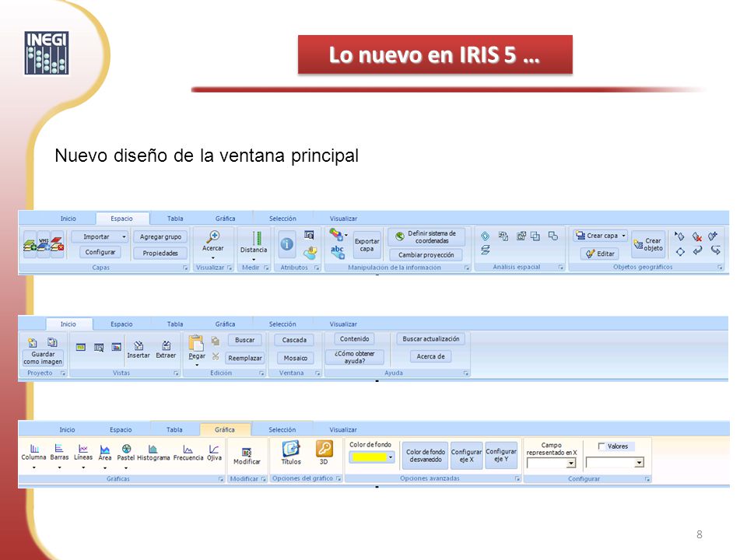Expand the Capas group dialog launcher
Image resolution: width=747 pixels, height=560 pixels.
point(185,268)
